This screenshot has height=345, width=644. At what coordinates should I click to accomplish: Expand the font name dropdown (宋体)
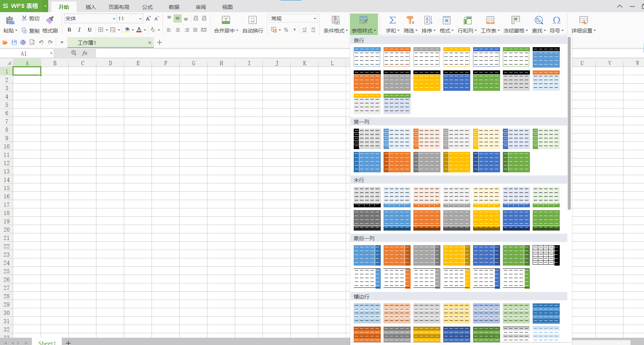(114, 19)
